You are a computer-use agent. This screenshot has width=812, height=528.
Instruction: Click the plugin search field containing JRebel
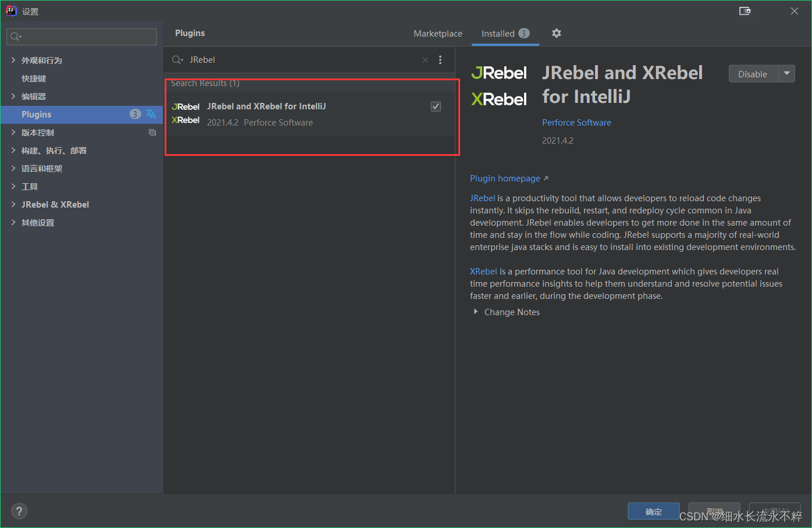(302, 60)
